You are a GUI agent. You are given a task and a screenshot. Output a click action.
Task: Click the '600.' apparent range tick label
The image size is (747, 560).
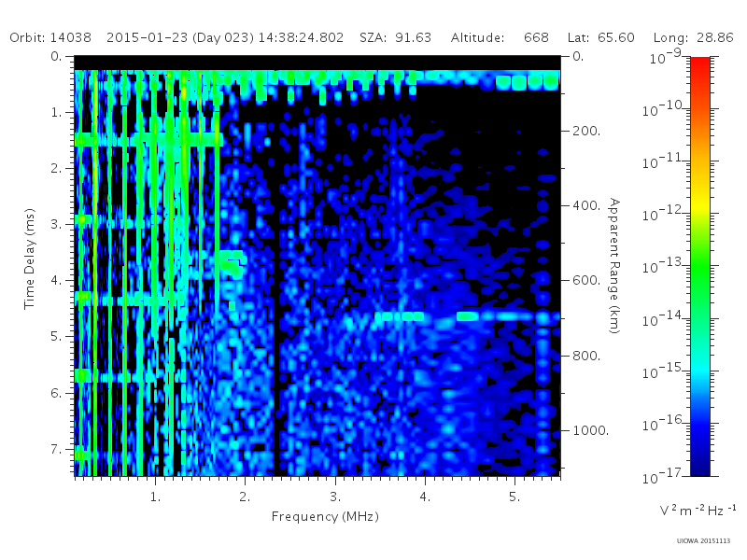click(586, 281)
